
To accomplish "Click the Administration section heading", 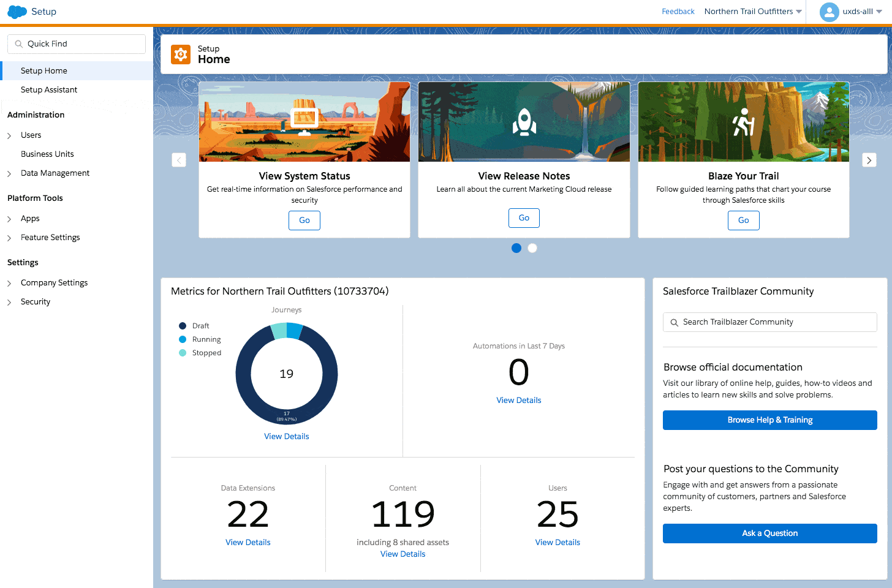I will point(36,115).
